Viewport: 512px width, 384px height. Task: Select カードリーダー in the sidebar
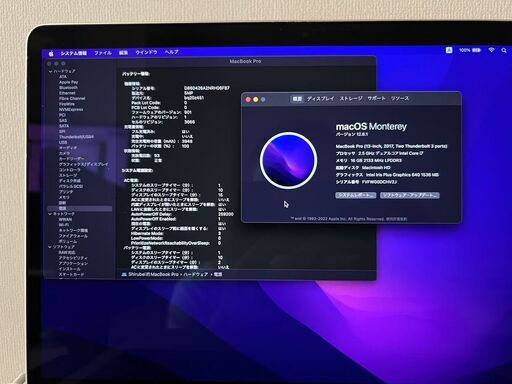[x=71, y=159]
